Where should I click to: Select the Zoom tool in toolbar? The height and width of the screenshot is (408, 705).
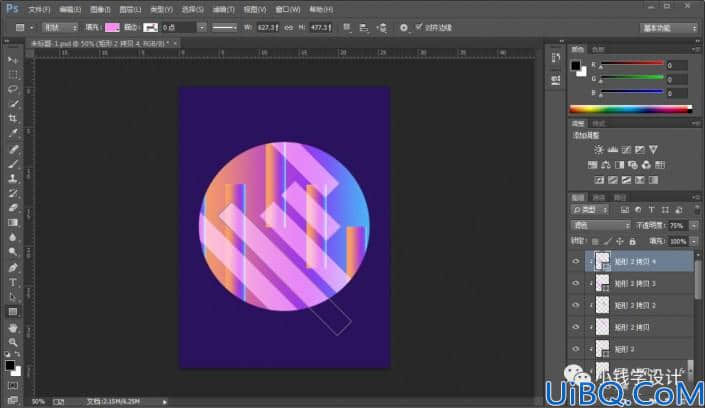pos(13,342)
